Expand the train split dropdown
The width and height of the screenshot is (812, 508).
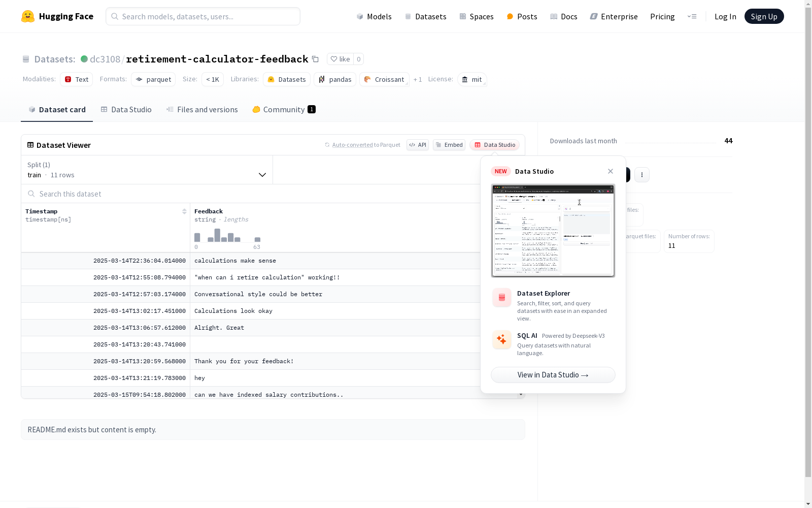147,170
